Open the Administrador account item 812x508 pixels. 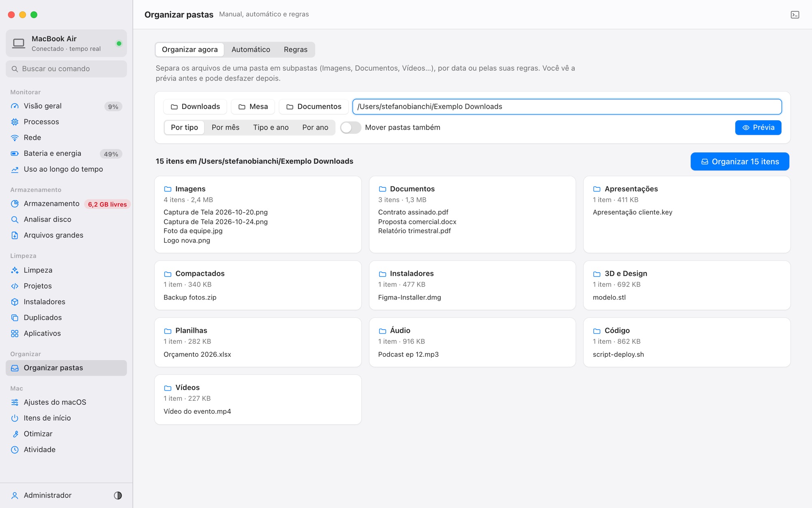point(48,495)
